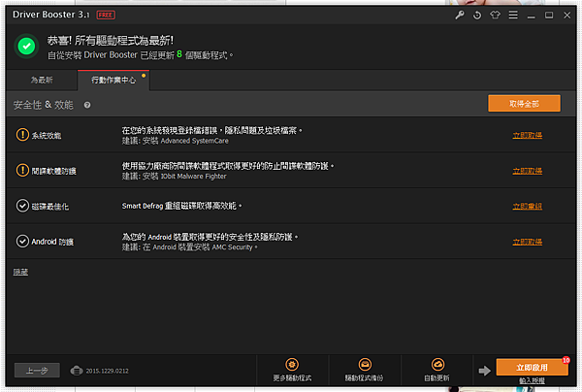
Task: Switch to the 行動作業中心 tab
Action: (x=113, y=81)
